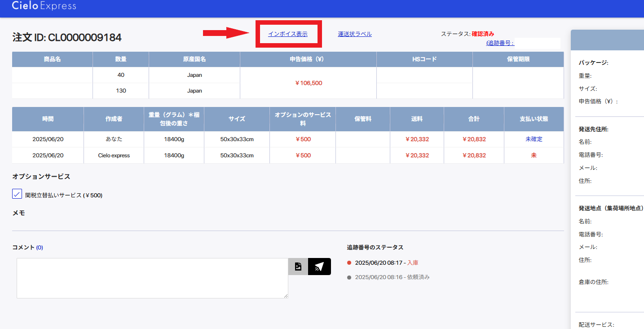Send comment with paper plane icon
Viewport: 644px width, 329px height.
pyautogui.click(x=319, y=267)
